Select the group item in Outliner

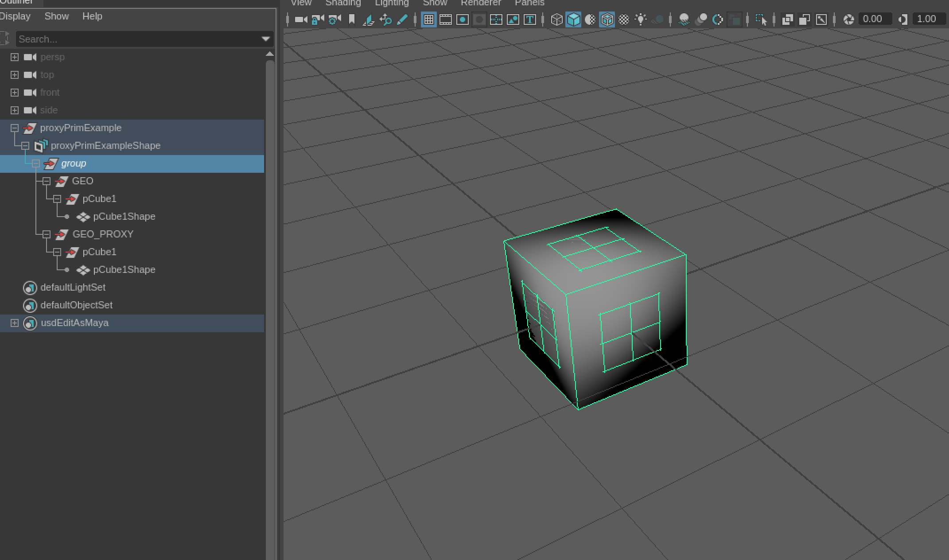pos(132,163)
